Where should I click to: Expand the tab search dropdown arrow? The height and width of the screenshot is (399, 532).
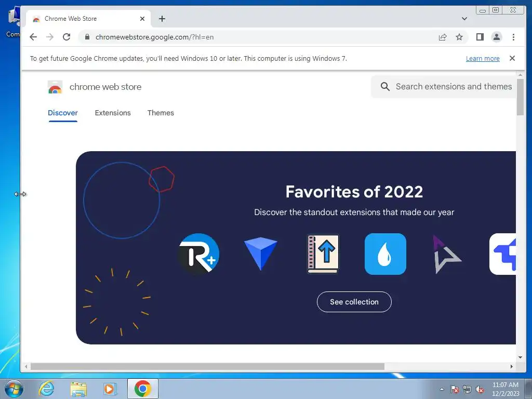[x=464, y=19]
